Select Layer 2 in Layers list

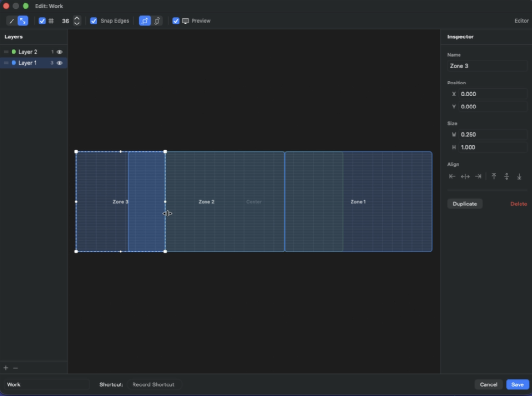pos(28,52)
